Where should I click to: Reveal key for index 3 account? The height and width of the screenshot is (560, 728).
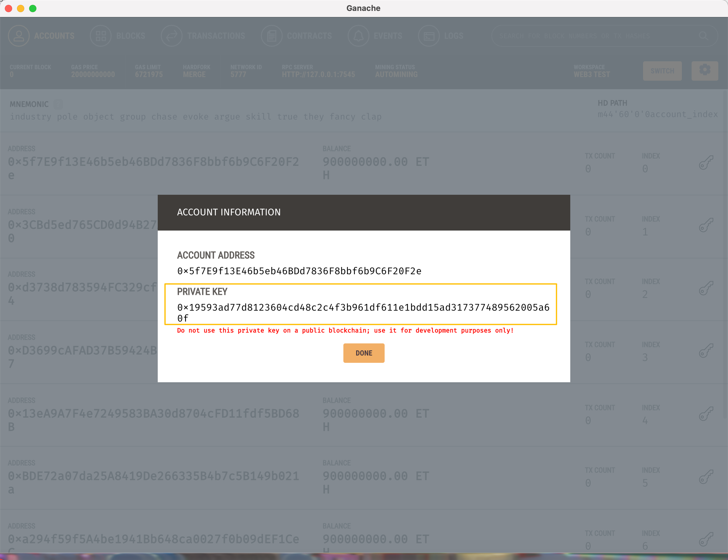point(706,351)
